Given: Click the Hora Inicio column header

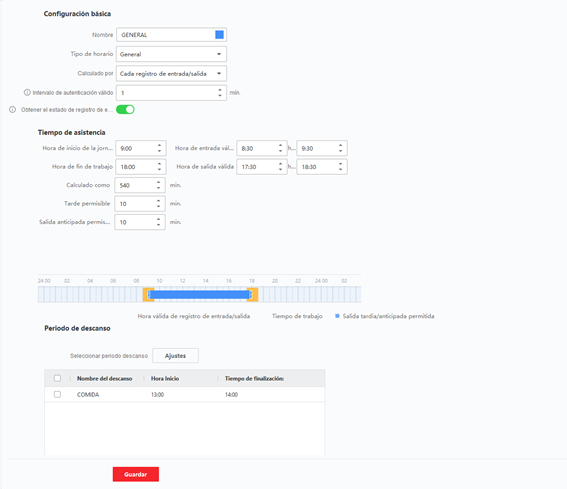Looking at the screenshot, I should click(x=165, y=378).
